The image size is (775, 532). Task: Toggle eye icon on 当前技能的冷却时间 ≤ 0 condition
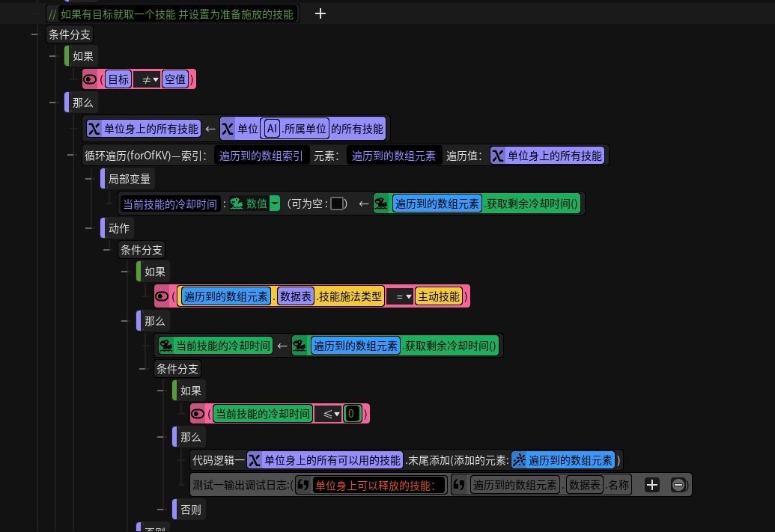pos(198,414)
